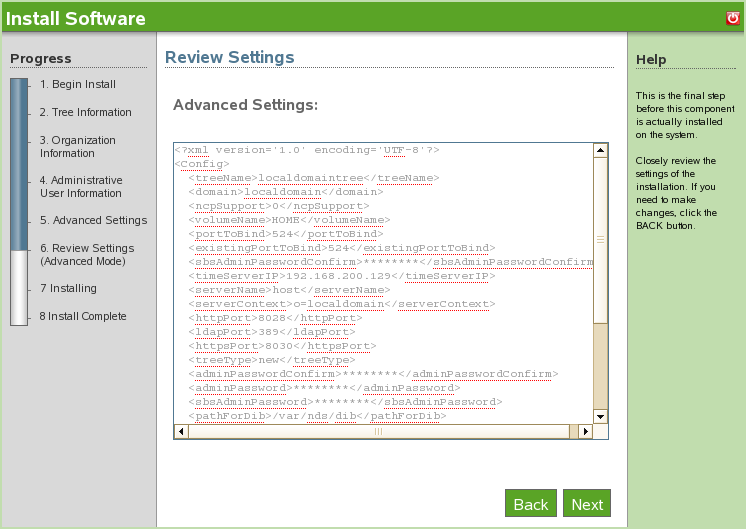This screenshot has height=529, width=746.
Task: Click the horizontal scroll left arrow
Action: point(181,431)
